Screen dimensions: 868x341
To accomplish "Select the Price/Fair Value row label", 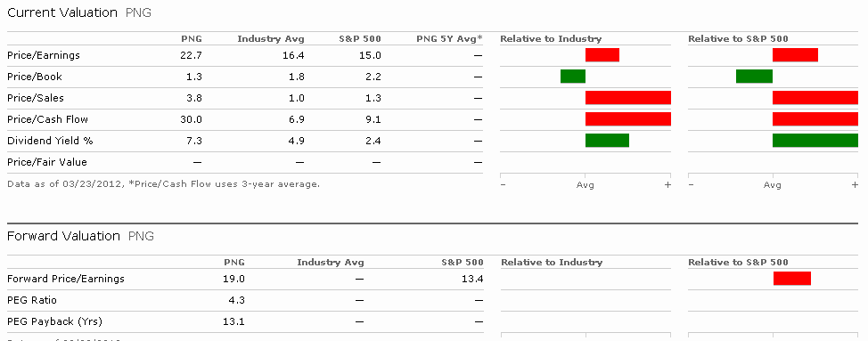I will coord(47,162).
